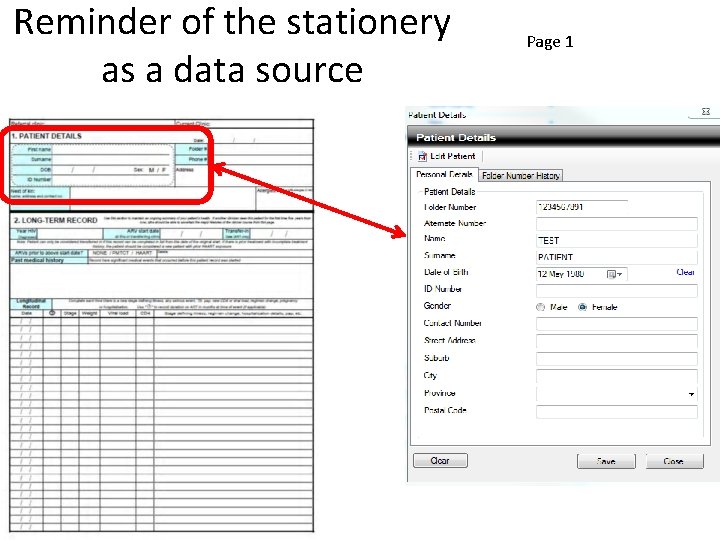720x540 pixels.
Task: Close the Patient Details window with X
Action: [706, 111]
